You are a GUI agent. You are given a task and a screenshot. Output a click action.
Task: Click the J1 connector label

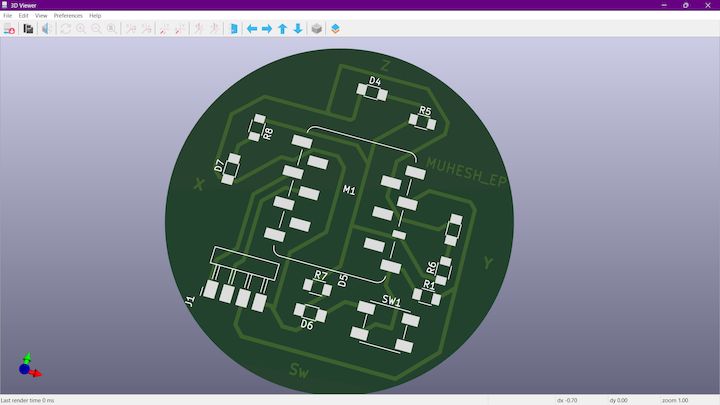point(190,301)
